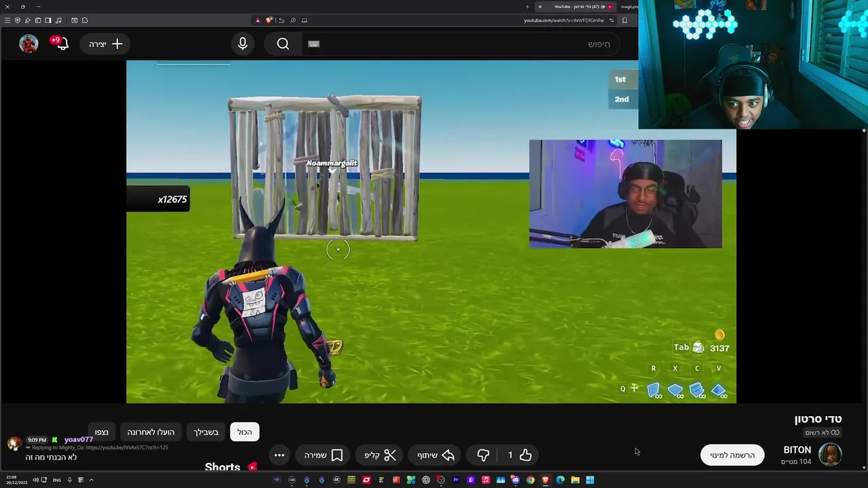
Task: Expand the system tray hidden icons arrow
Action: [x=91, y=480]
